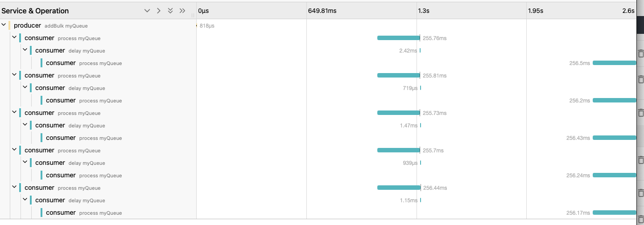Collapse the consumer delay span lasting 1.15ms

[25, 200]
